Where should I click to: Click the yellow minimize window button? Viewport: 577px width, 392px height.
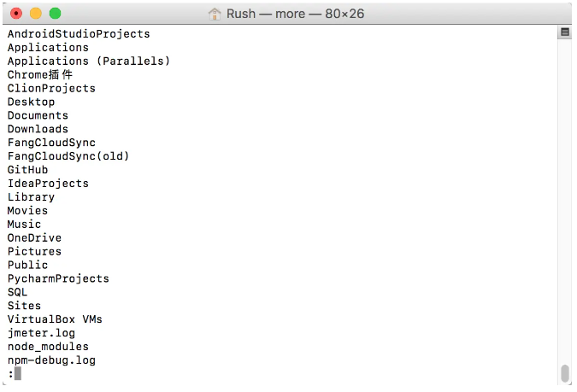point(36,14)
